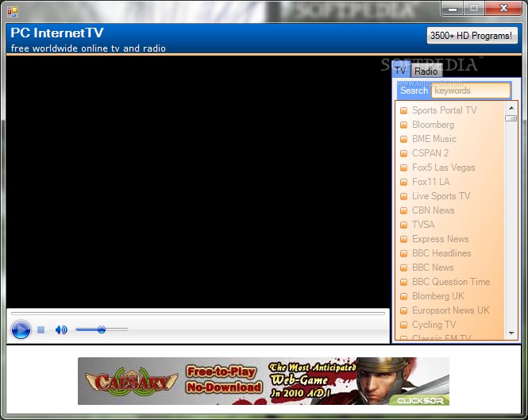Image resolution: width=528 pixels, height=420 pixels.
Task: Select the Sports Portal TV channel
Action: pos(444,110)
